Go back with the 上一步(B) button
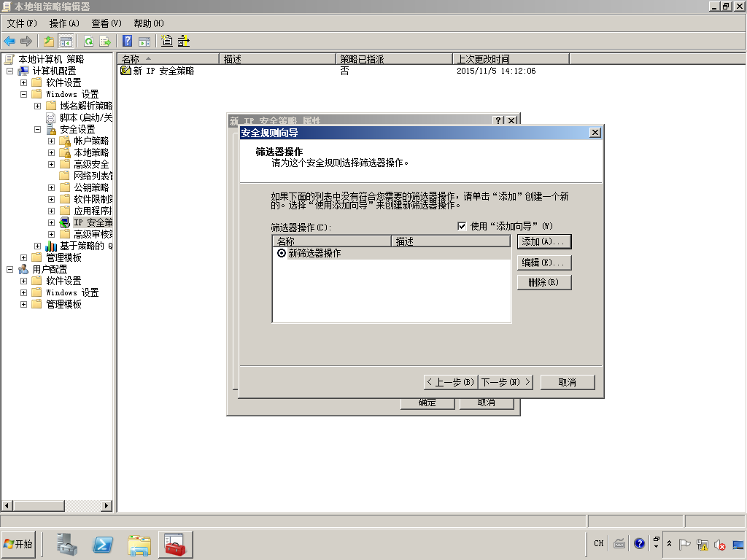The image size is (747, 560). pyautogui.click(x=451, y=382)
